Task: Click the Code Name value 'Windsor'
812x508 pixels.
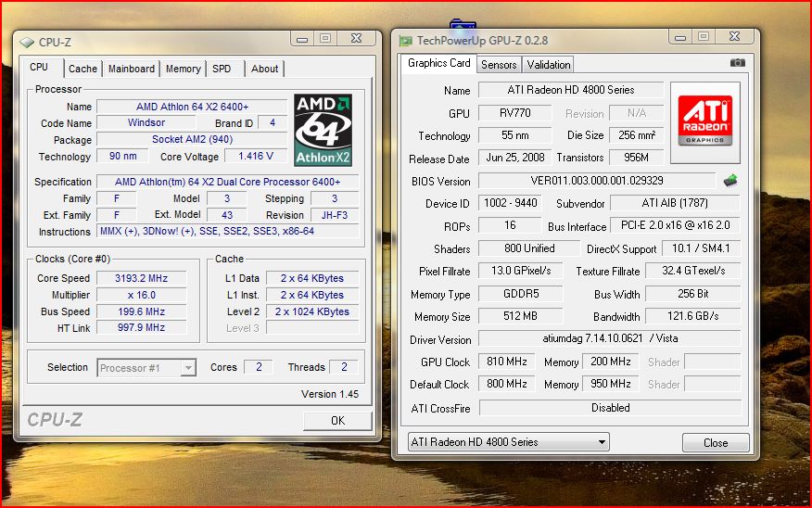Action: pos(146,122)
